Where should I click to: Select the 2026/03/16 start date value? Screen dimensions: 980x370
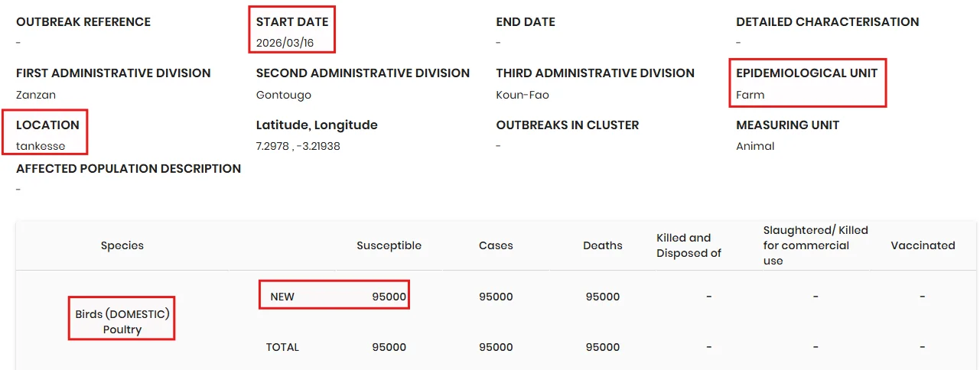click(x=285, y=43)
